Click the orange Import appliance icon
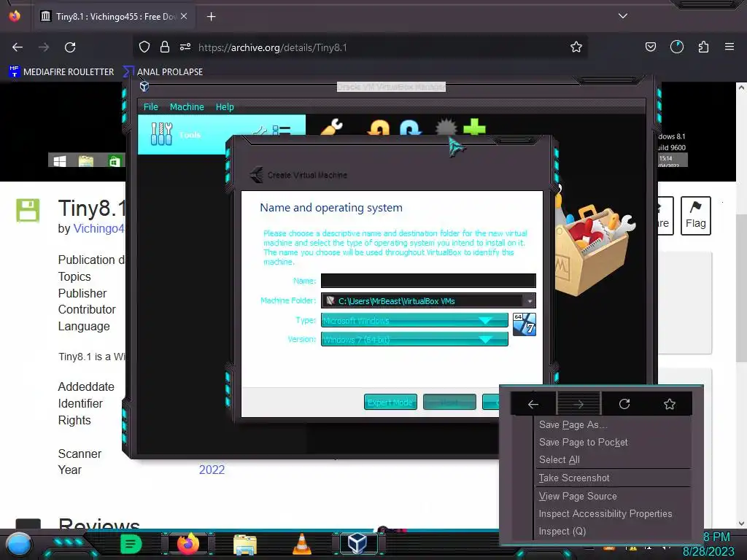 coord(379,128)
